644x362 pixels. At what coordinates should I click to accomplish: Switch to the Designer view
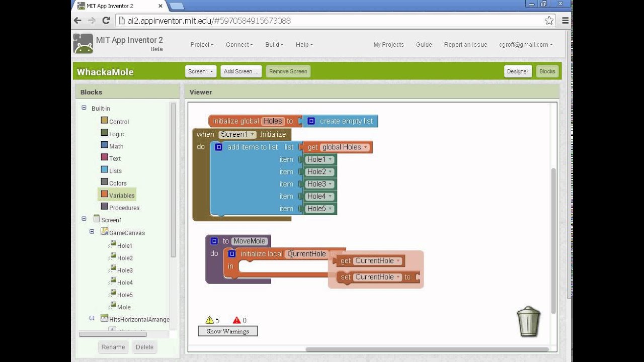tap(518, 71)
